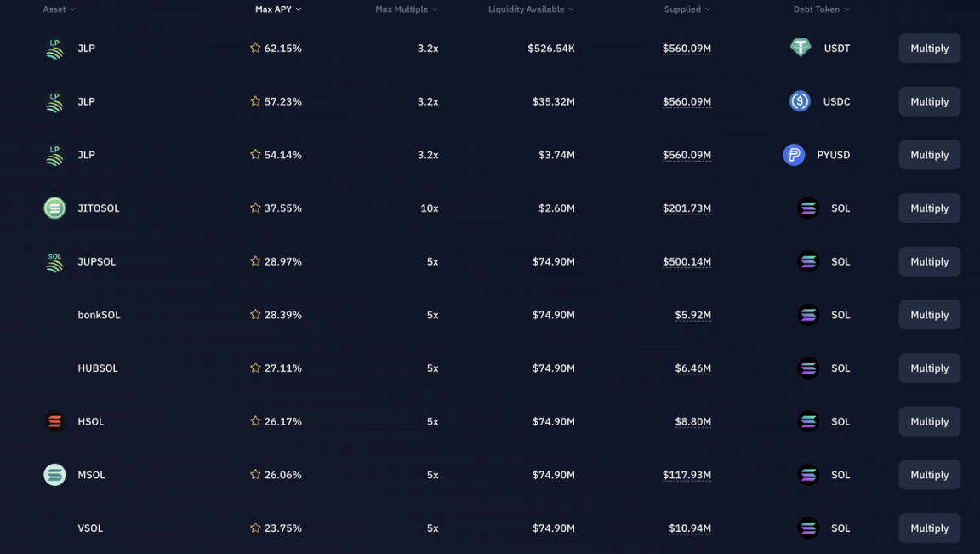Click the MSOL asset icon
Image resolution: width=980 pixels, height=554 pixels.
tap(54, 475)
